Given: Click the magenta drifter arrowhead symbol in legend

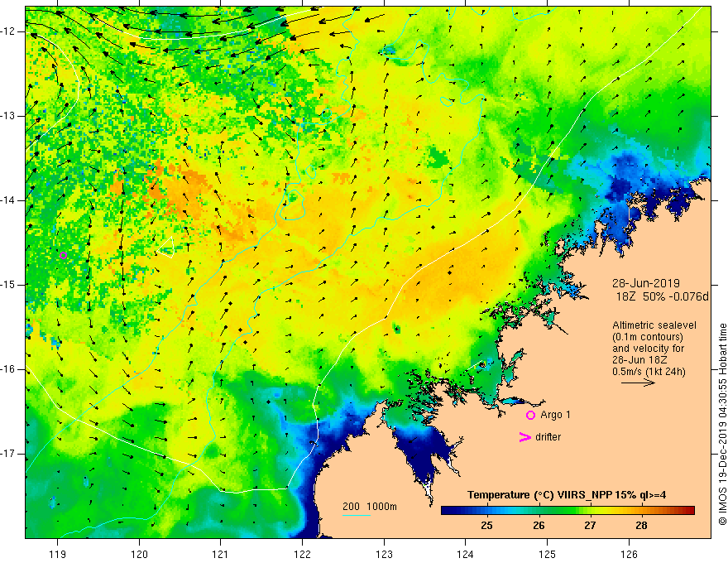Looking at the screenshot, I should [x=524, y=437].
